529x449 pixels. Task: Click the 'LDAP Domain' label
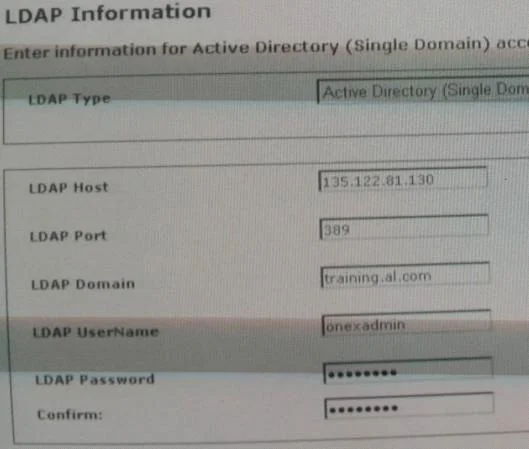click(x=83, y=284)
